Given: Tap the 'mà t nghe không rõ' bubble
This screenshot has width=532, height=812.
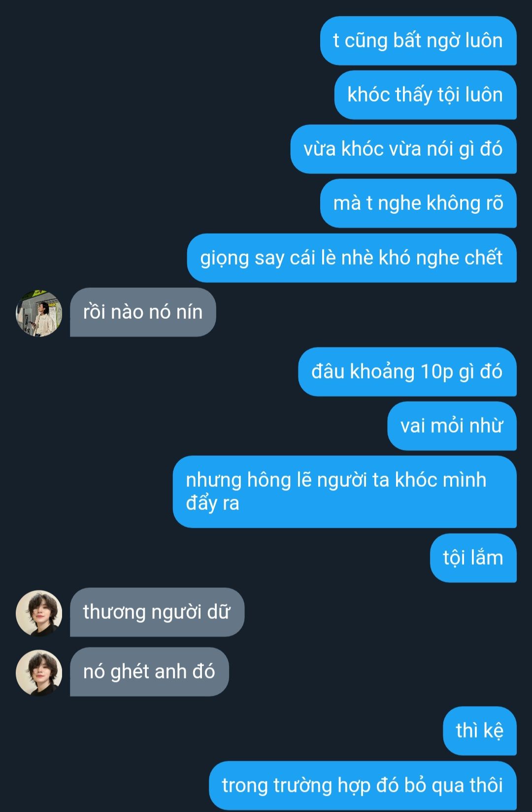Looking at the screenshot, I should click(418, 203).
